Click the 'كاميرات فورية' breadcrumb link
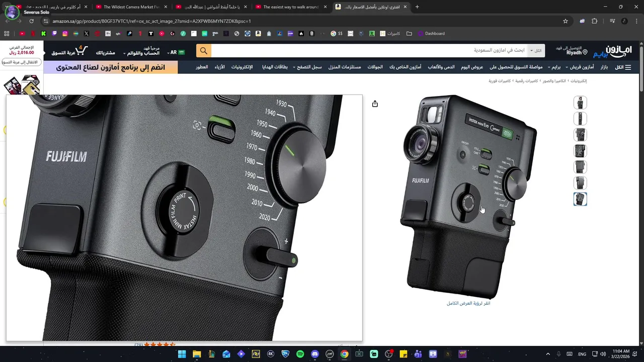The height and width of the screenshot is (362, 644). 500,81
